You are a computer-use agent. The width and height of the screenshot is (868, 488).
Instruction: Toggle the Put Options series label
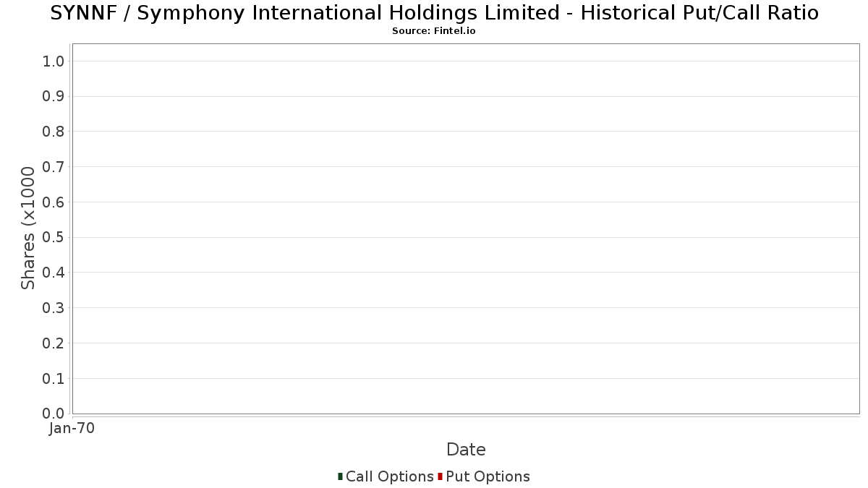[x=488, y=476]
